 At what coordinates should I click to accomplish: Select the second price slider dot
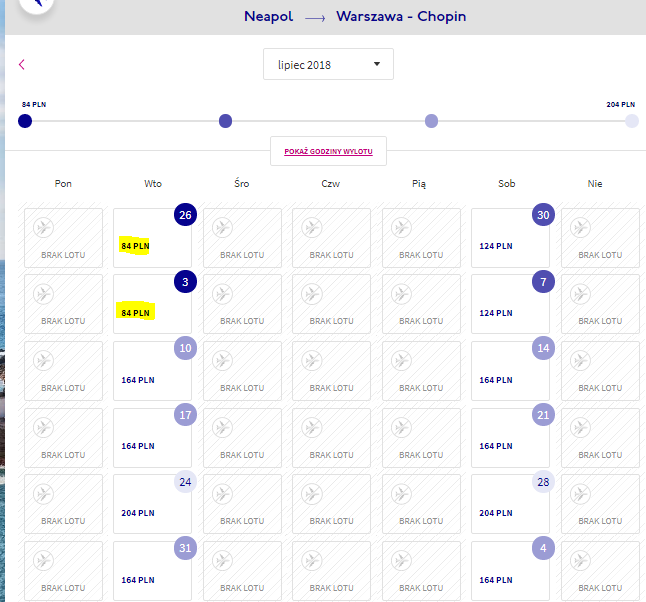(x=225, y=121)
